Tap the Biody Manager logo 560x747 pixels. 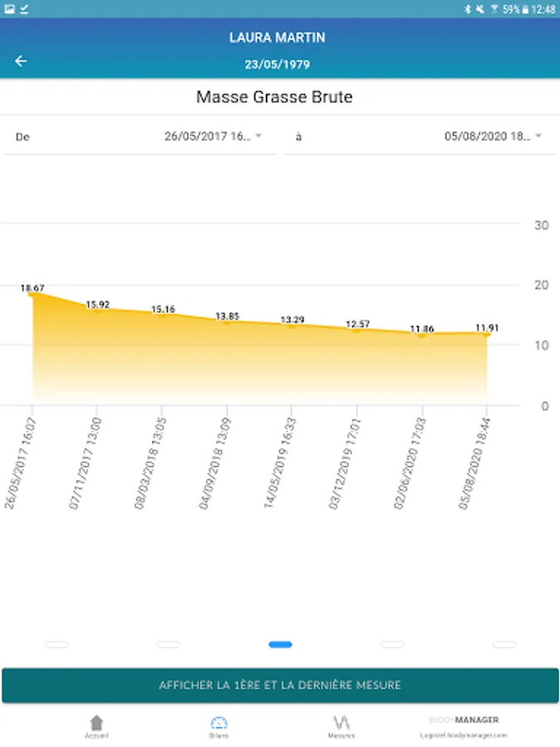(x=464, y=720)
